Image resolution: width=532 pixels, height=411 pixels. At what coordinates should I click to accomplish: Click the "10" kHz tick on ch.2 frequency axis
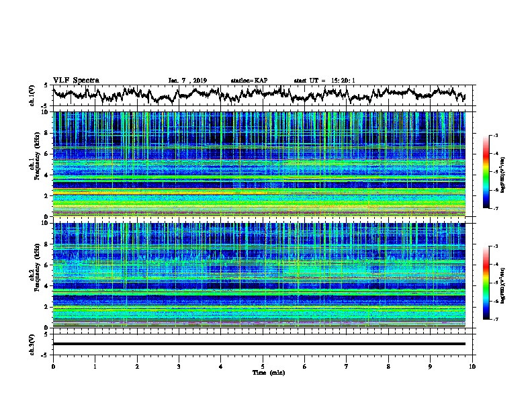click(x=46, y=223)
